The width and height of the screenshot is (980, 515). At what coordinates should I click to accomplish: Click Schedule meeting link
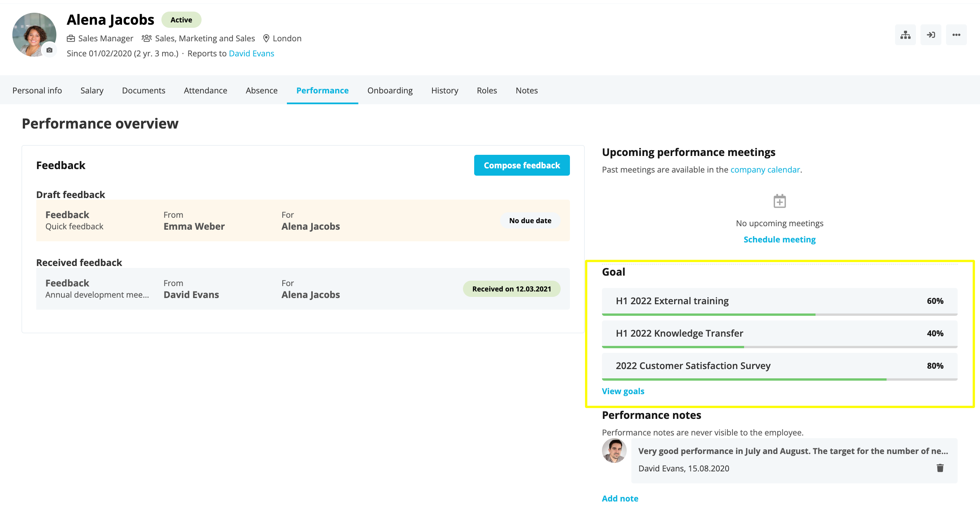(780, 239)
